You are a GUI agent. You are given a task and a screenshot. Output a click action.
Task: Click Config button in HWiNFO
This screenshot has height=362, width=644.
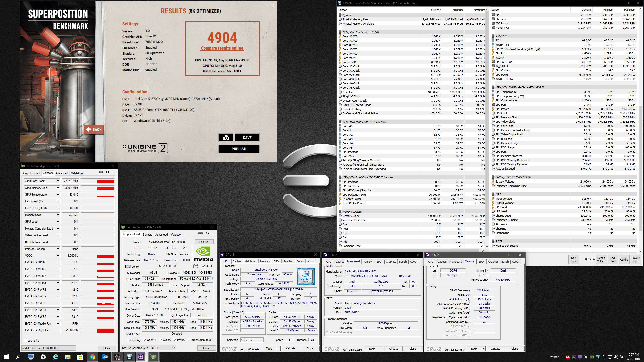point(624,259)
